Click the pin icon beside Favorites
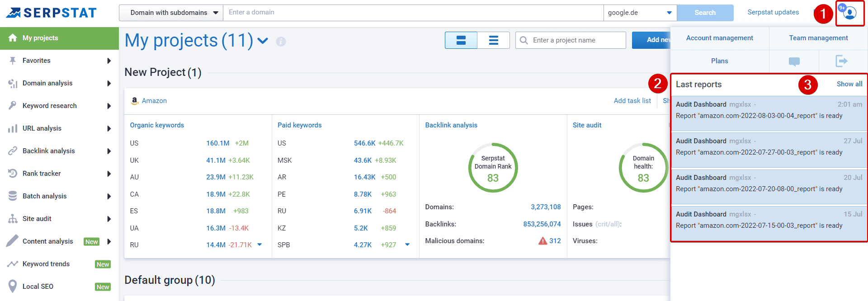The width and height of the screenshot is (868, 301). pos(13,61)
